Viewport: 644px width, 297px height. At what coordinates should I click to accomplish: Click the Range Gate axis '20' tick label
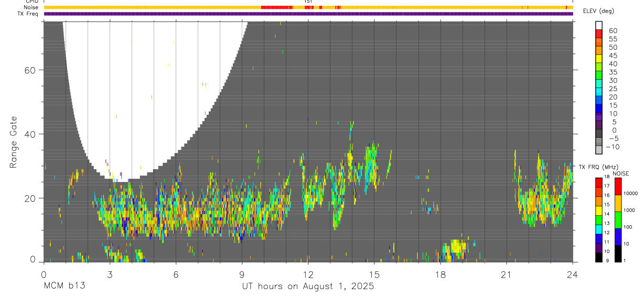(x=29, y=198)
